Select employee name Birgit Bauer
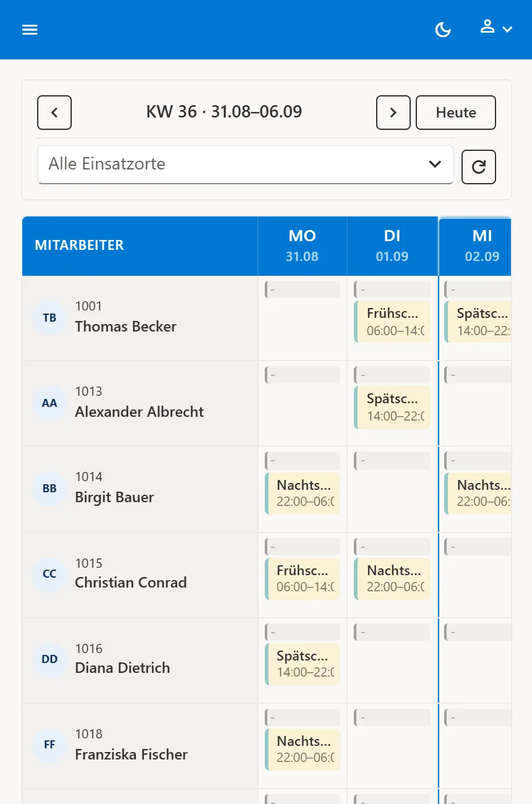The height and width of the screenshot is (804, 532). coord(114,497)
